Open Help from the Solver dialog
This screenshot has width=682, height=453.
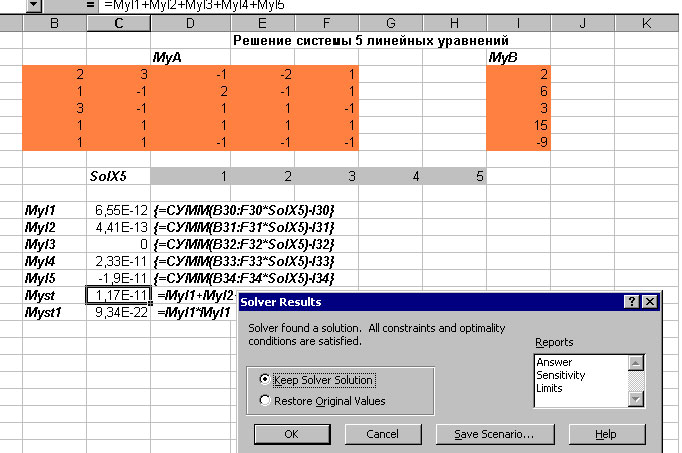[x=605, y=435]
